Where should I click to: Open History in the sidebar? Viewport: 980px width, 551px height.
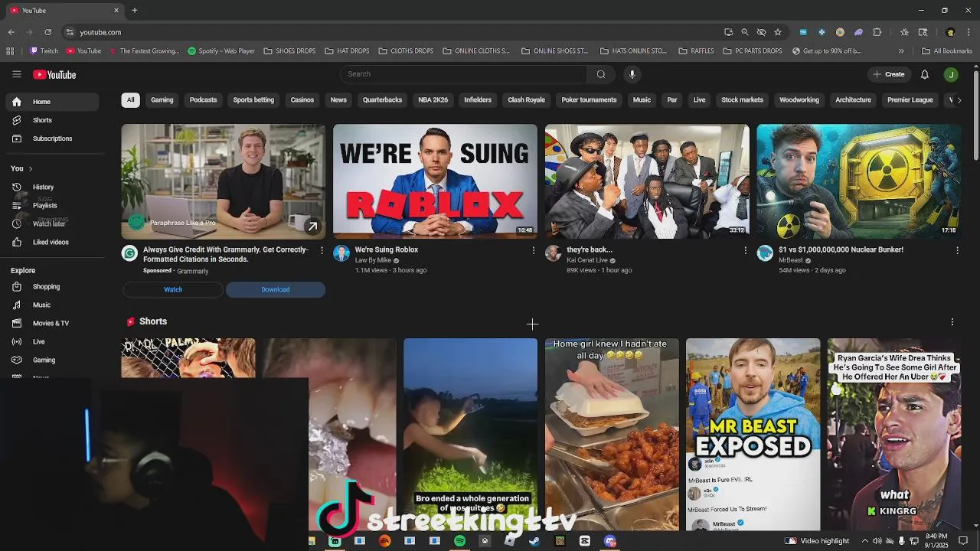click(x=54, y=187)
